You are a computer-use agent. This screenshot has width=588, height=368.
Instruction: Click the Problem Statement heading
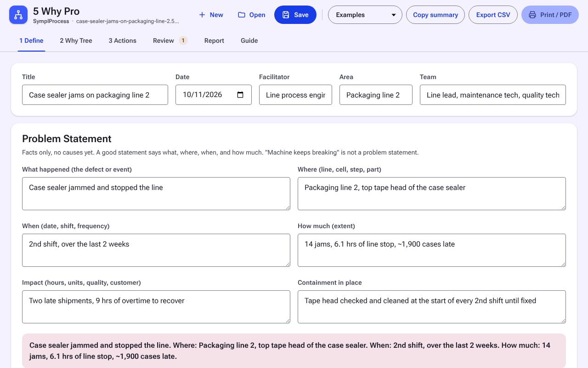67,139
